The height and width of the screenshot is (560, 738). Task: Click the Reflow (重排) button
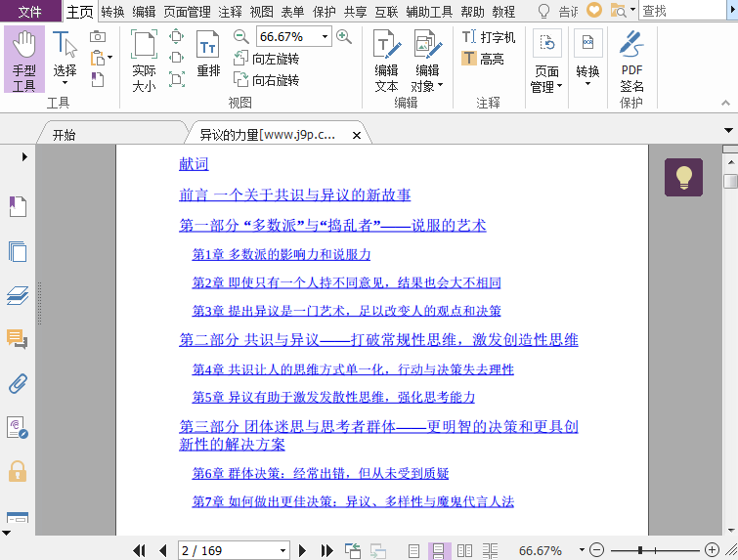click(208, 54)
